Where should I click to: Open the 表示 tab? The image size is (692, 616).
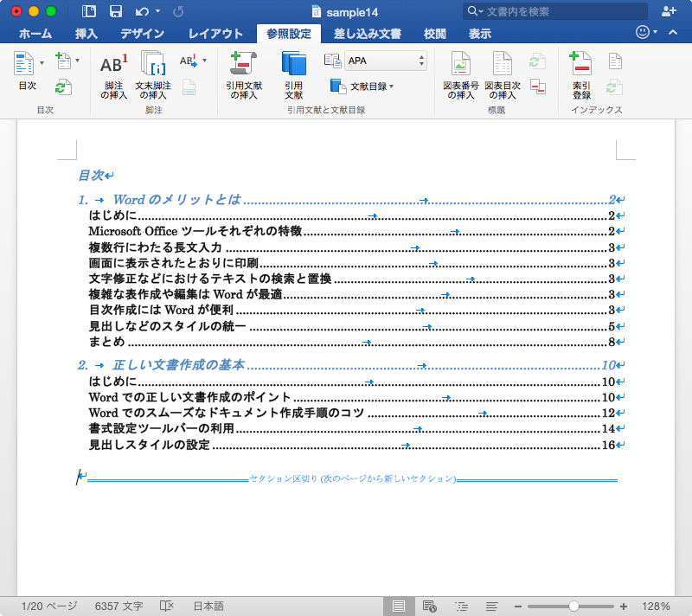480,34
